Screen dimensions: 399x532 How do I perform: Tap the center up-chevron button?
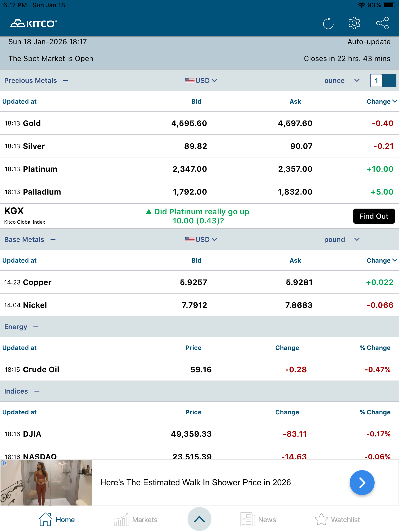pos(199,519)
